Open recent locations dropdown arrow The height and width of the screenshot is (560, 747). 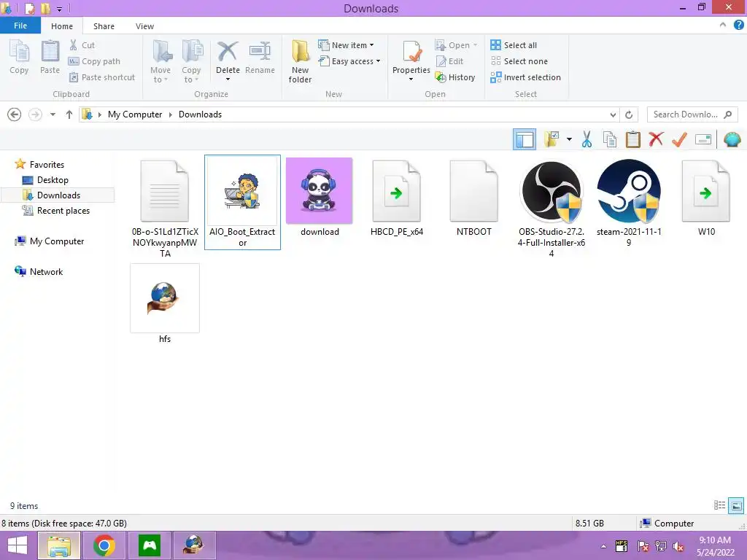pos(53,114)
